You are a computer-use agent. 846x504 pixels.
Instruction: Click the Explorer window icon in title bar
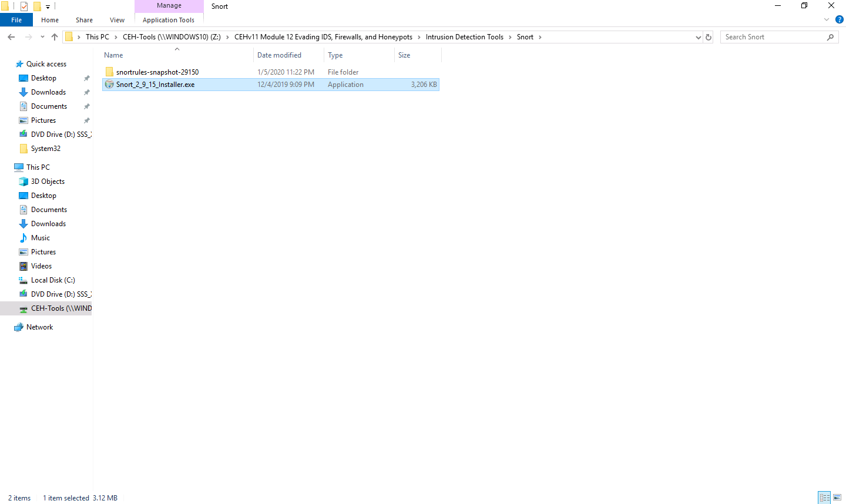pos(5,6)
